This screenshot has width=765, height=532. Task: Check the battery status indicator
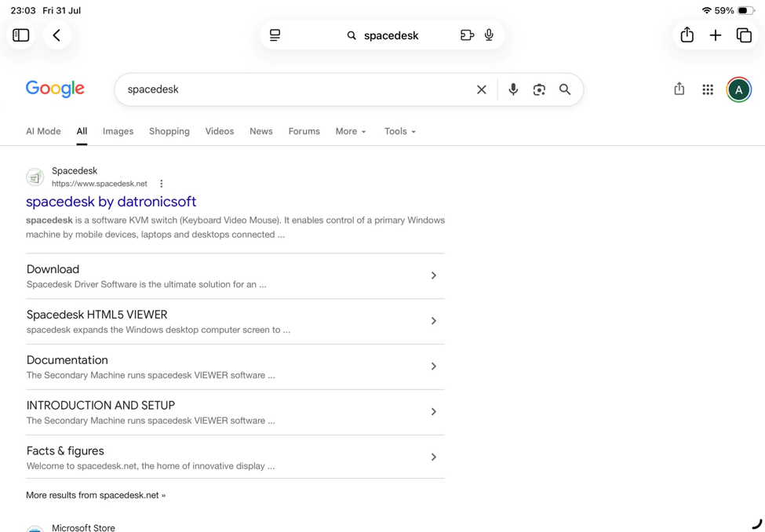click(746, 10)
